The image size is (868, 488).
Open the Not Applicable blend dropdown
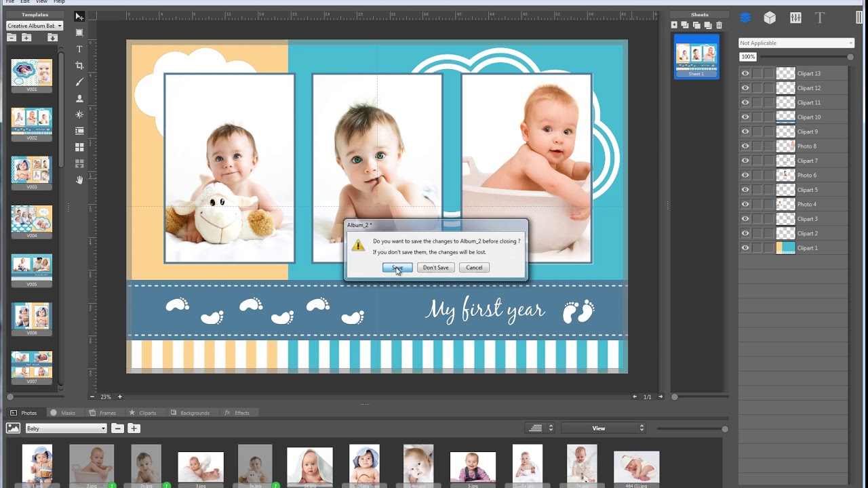796,43
